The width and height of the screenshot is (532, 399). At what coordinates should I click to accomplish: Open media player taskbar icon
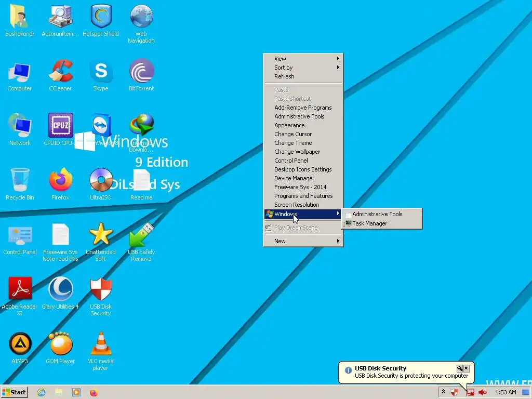(76, 392)
